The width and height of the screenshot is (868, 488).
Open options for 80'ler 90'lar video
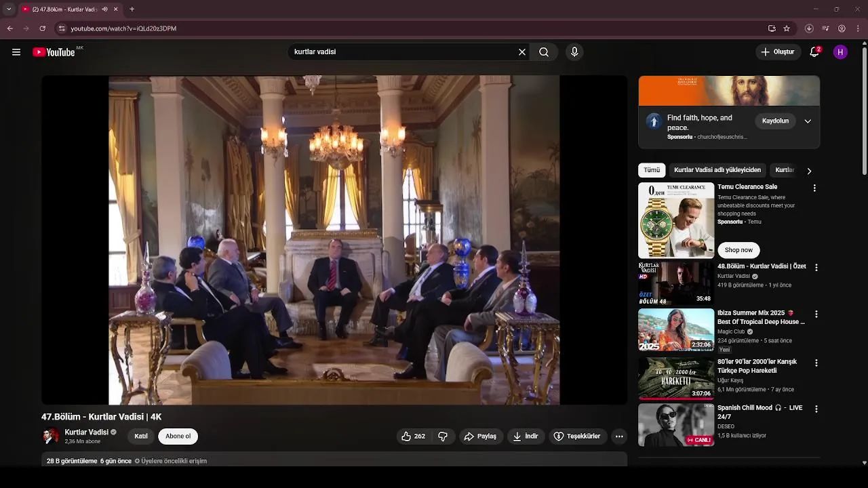tap(816, 363)
